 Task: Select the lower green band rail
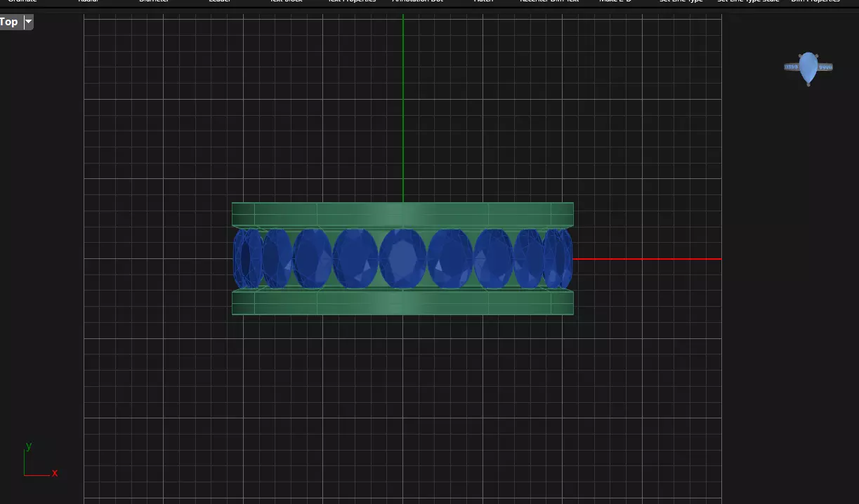point(402,303)
